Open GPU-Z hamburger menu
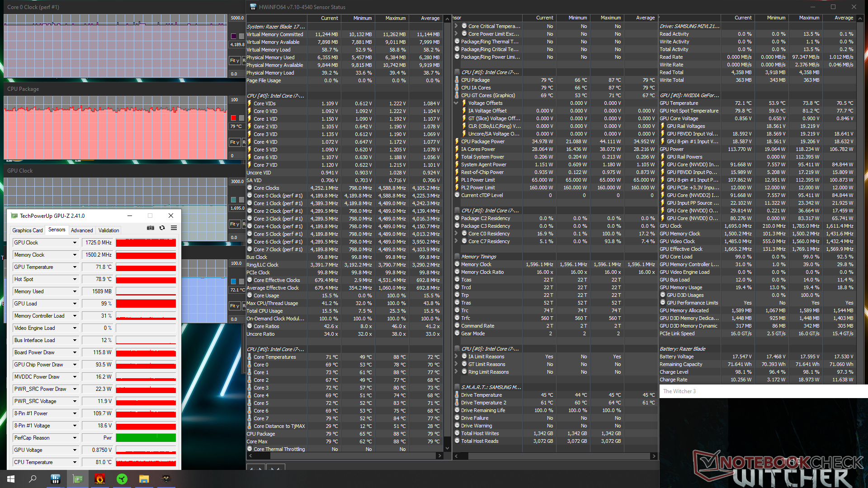Viewport: 868px width, 488px height. [x=174, y=228]
